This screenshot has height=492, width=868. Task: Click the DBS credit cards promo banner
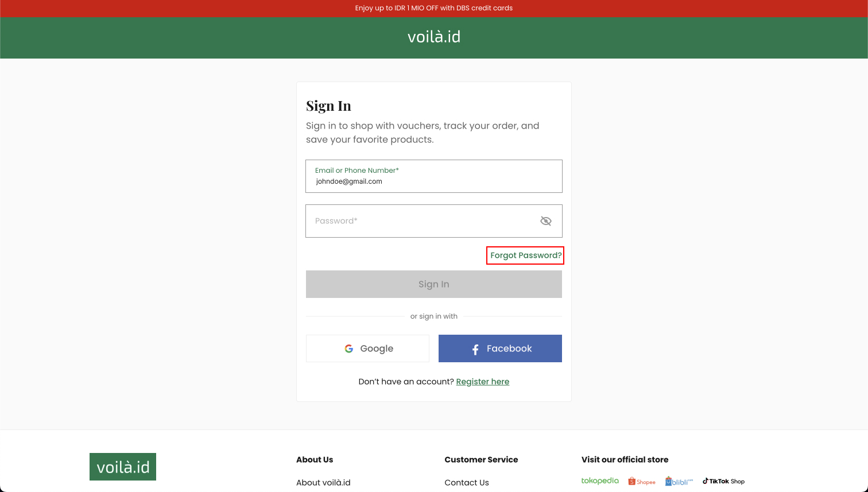click(434, 9)
